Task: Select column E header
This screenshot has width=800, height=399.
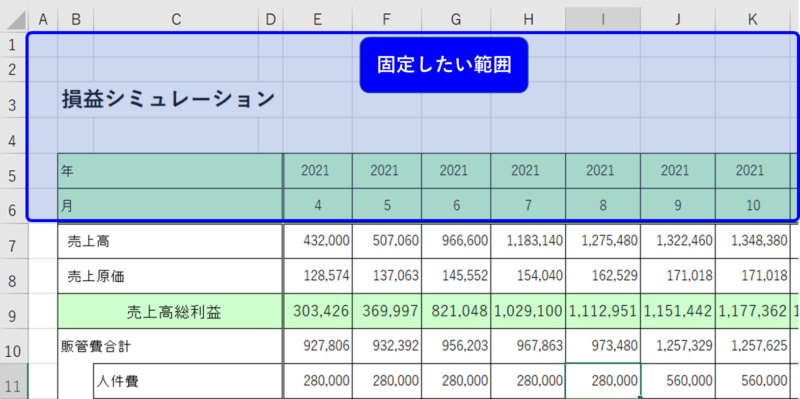Action: pyautogui.click(x=317, y=19)
